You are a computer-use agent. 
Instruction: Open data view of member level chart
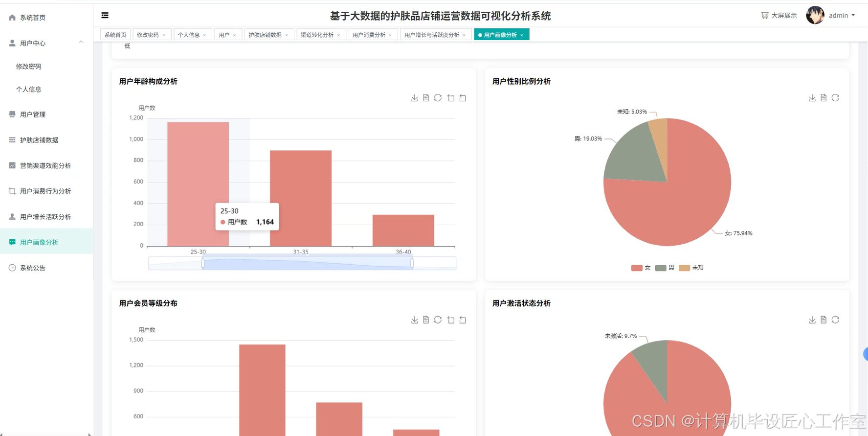tap(426, 320)
